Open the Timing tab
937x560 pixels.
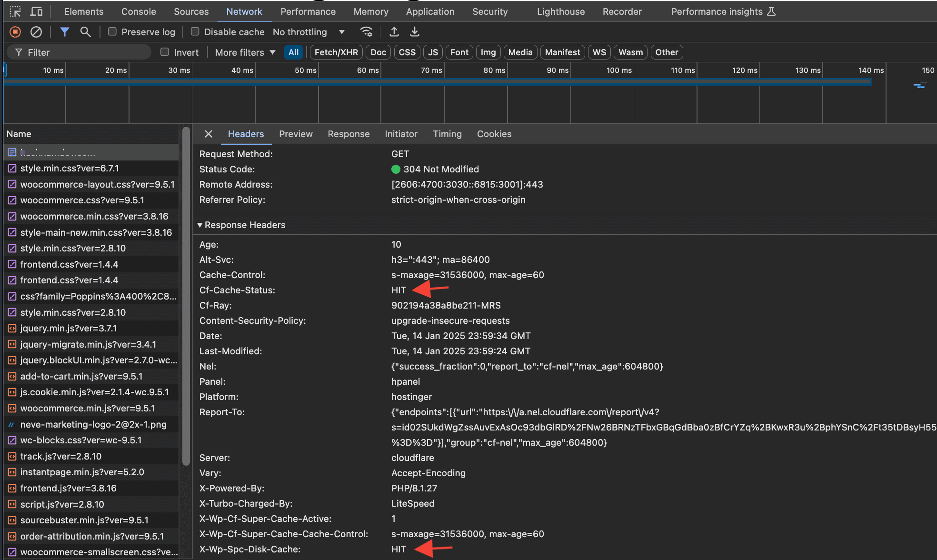point(447,134)
